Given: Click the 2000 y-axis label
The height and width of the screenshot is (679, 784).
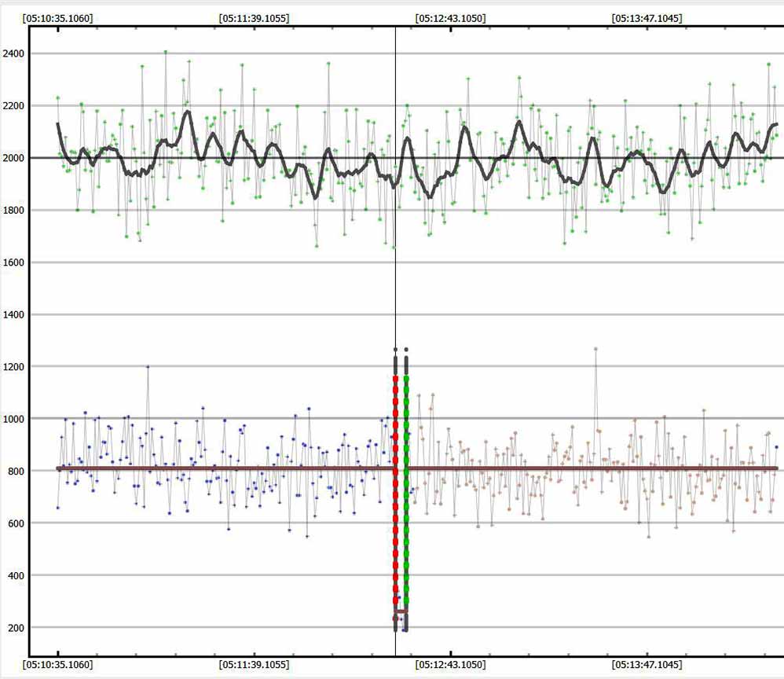Looking at the screenshot, I should pos(13,158).
